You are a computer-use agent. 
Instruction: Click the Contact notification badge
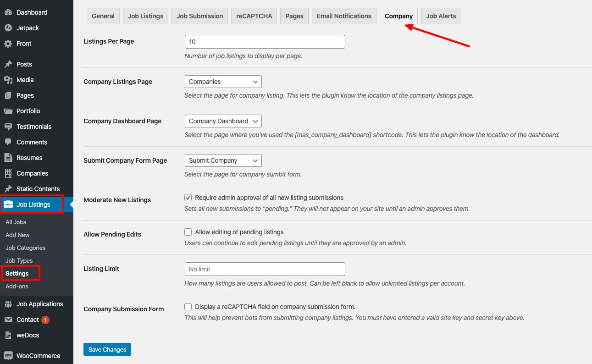(45, 320)
